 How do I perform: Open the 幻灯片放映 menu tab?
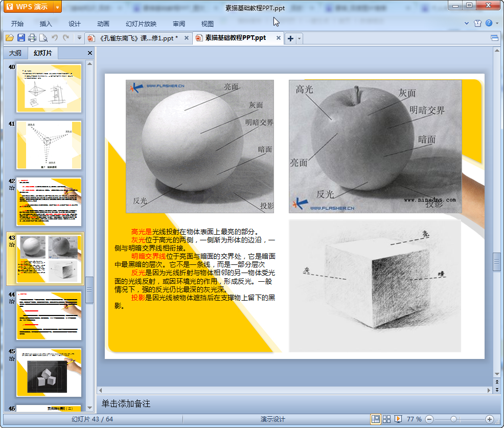[141, 24]
